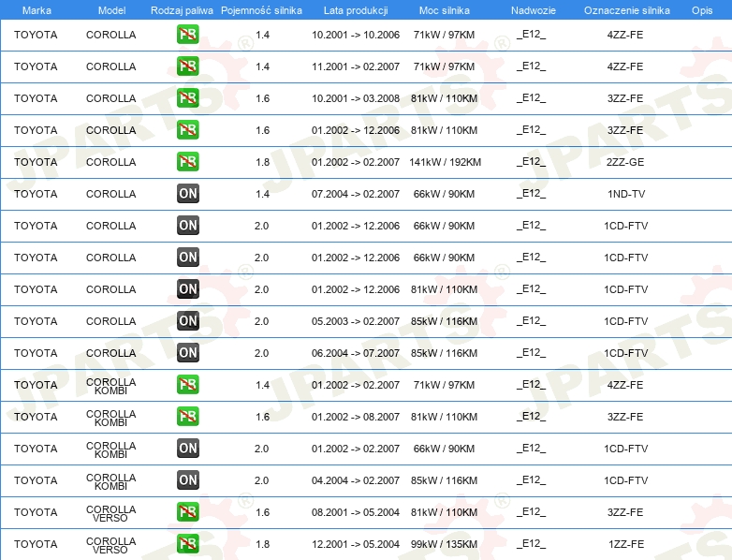Click COROLLA in the 2ZZ-GE row
Viewport: 732px width, 560px height.
point(110,162)
